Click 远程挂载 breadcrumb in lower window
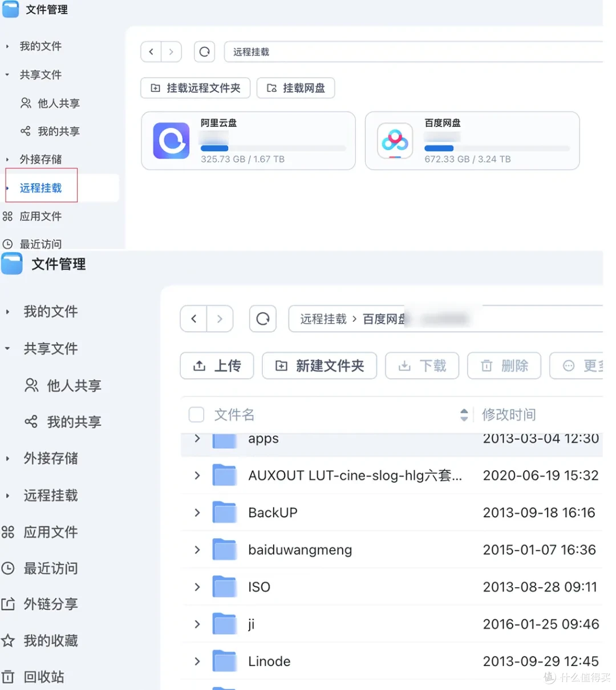Viewport: 616px width, 690px height. click(x=323, y=319)
